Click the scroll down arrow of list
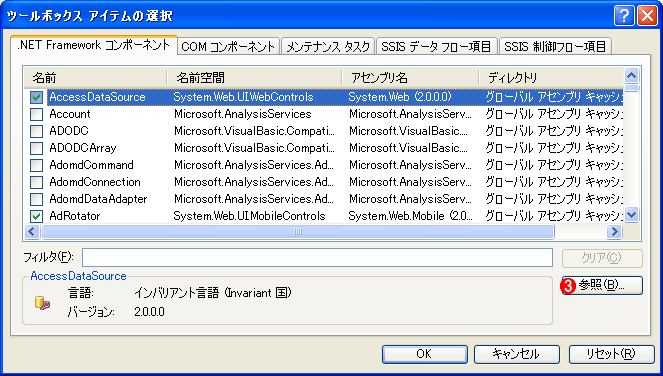663x376 pixels. [x=631, y=215]
